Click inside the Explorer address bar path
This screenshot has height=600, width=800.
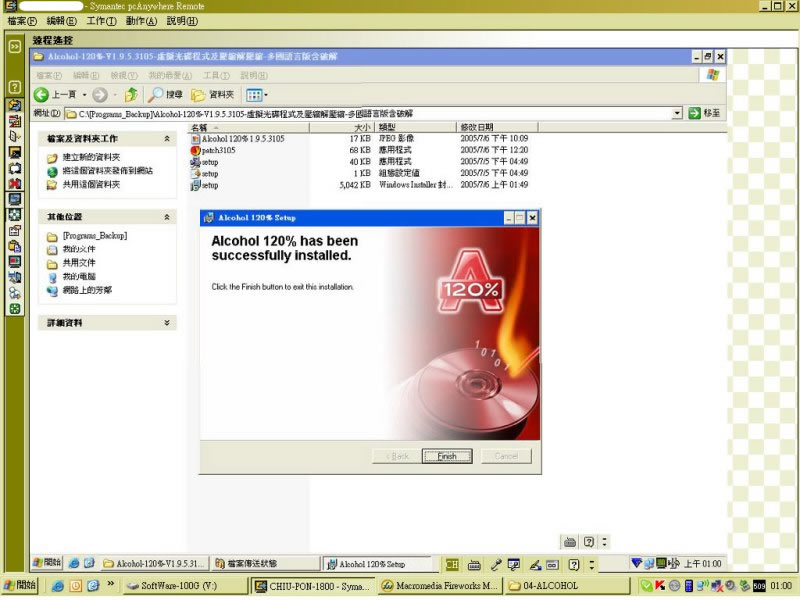pos(367,114)
